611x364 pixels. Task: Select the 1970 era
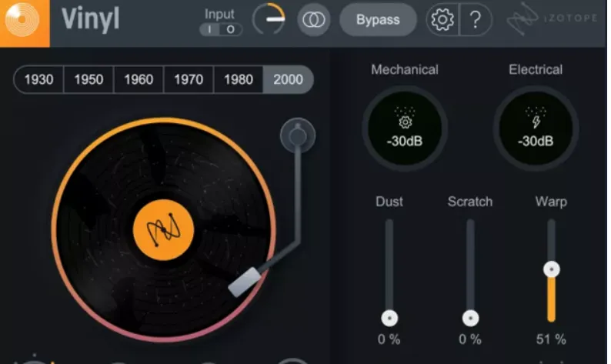pyautogui.click(x=189, y=79)
